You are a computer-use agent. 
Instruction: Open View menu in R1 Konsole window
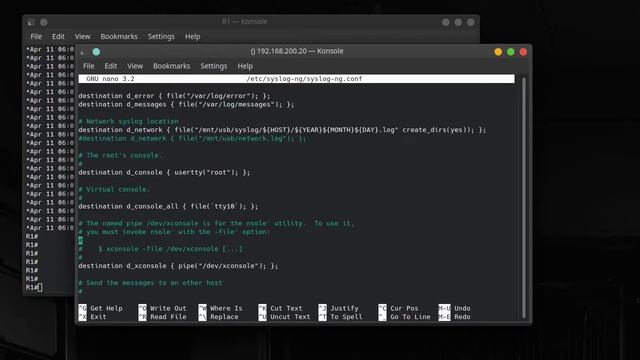(x=82, y=36)
